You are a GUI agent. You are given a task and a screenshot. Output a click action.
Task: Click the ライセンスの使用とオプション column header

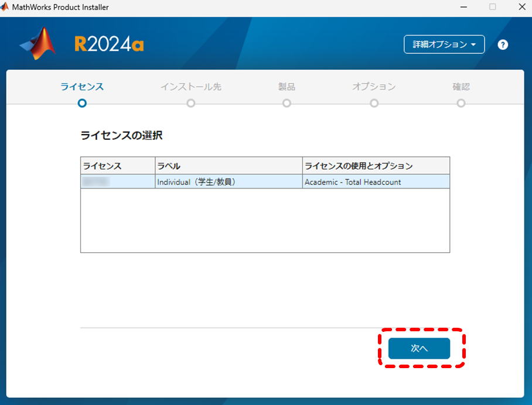click(376, 166)
